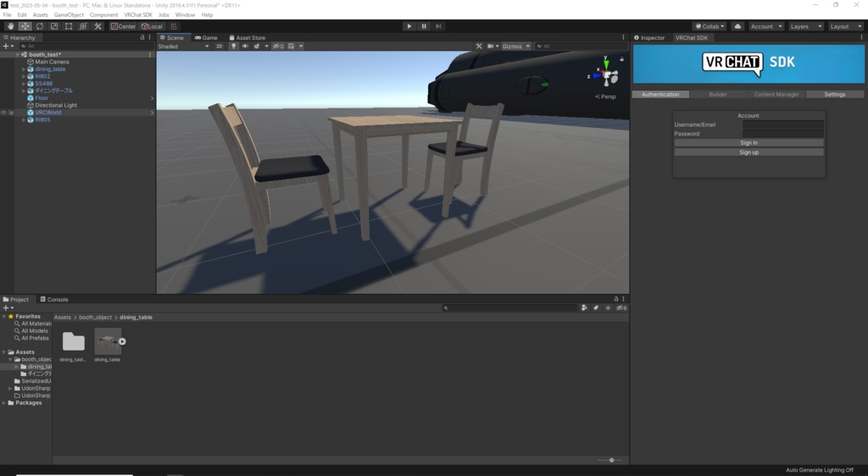This screenshot has width=868, height=476.
Task: Pause the game preview
Action: (x=424, y=26)
